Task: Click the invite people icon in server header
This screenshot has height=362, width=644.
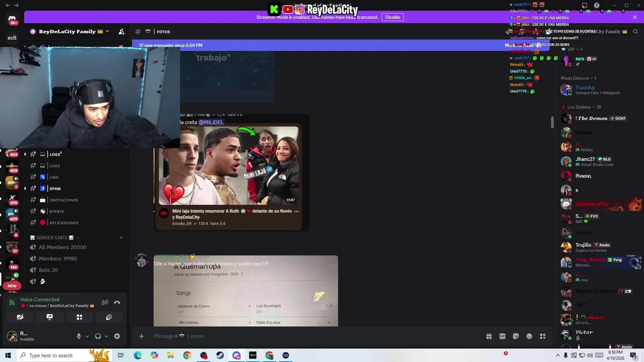Action: point(121,31)
